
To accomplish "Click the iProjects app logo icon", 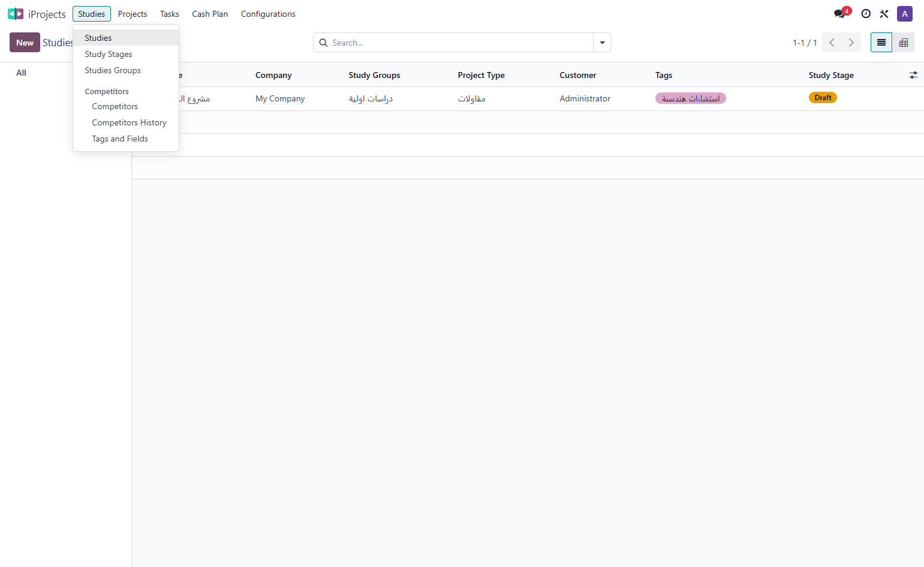I will [16, 14].
